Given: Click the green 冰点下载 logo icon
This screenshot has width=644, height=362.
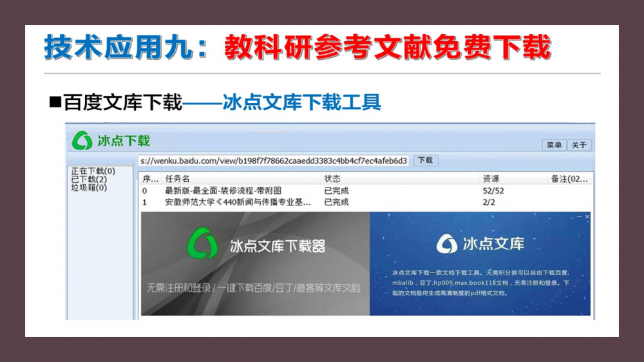Looking at the screenshot, I should pos(82,140).
